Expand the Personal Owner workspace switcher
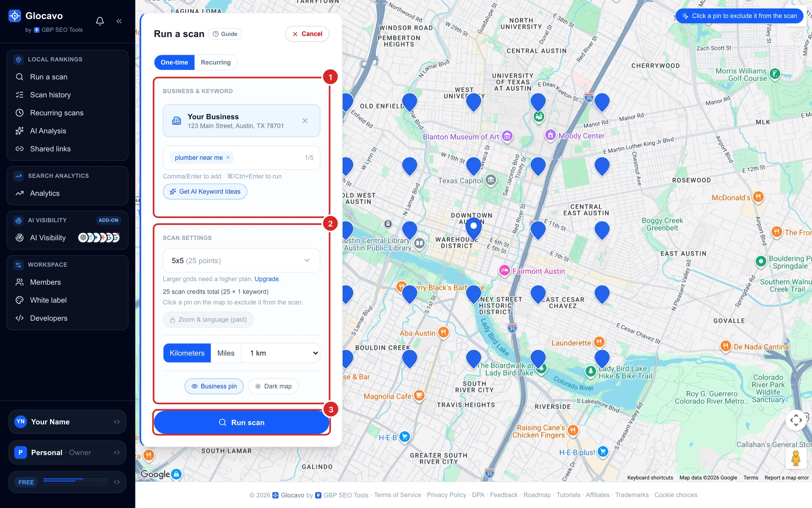 tap(67, 453)
